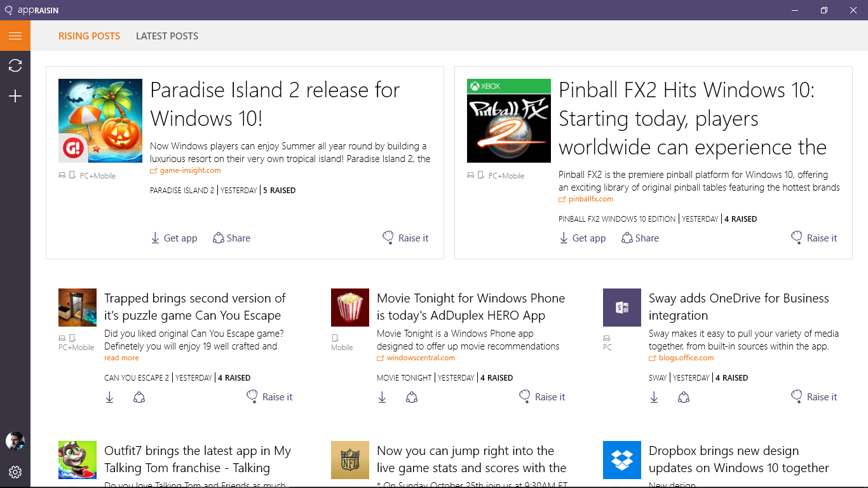Viewport: 868px width, 488px height.
Task: Switch to Rising Posts tab
Action: [x=89, y=36]
